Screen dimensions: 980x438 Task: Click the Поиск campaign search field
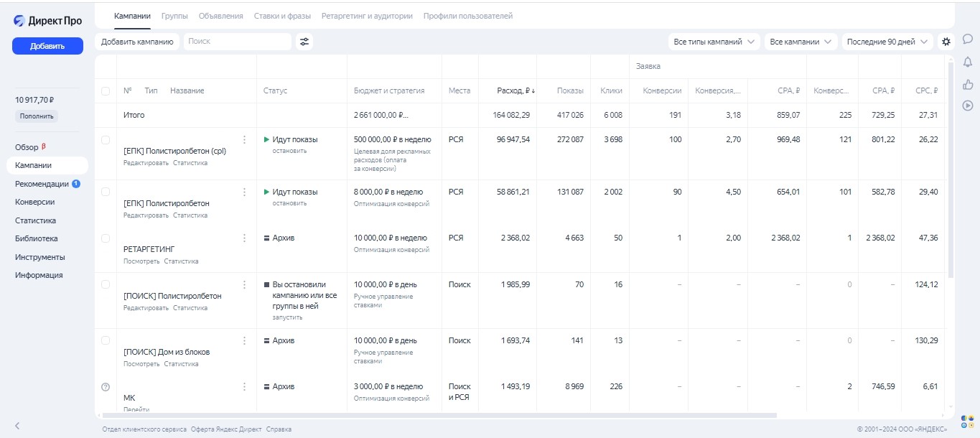[x=237, y=42]
